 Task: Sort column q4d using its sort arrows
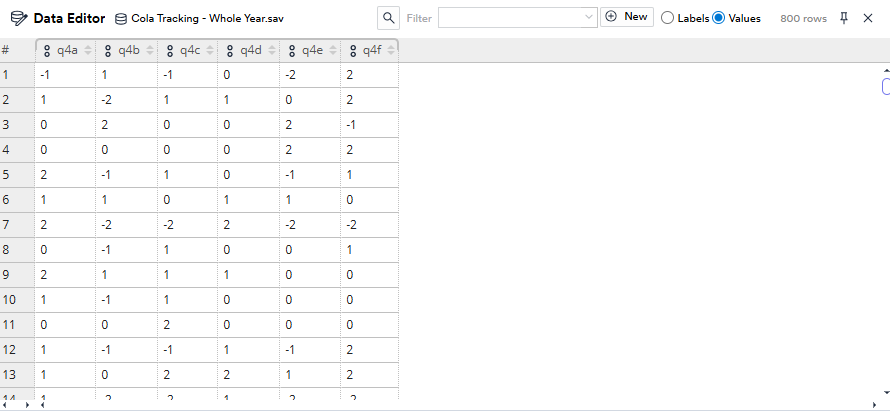(x=270, y=51)
